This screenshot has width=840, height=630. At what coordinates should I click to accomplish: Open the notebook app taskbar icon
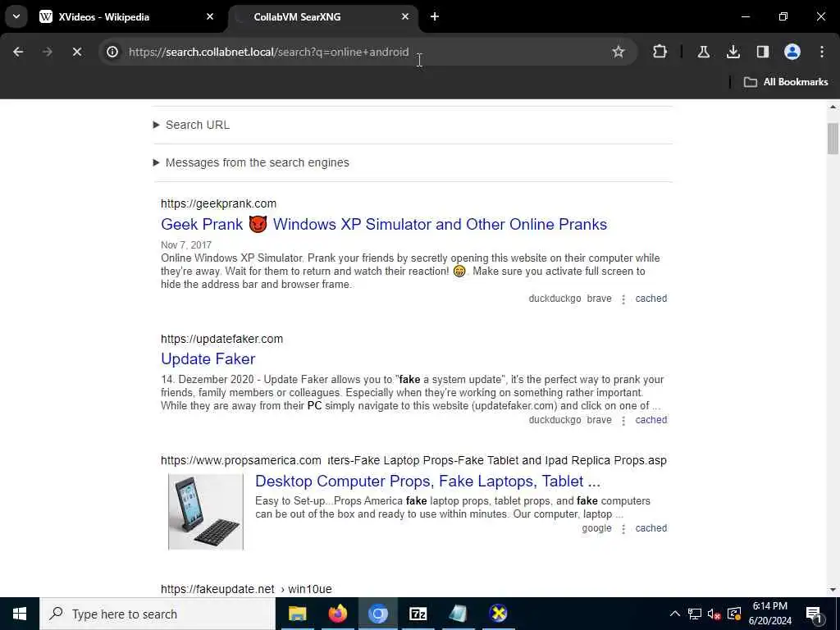[x=458, y=614]
